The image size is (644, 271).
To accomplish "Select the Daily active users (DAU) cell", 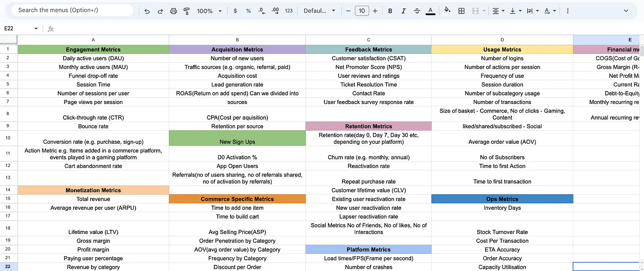I will [x=93, y=58].
